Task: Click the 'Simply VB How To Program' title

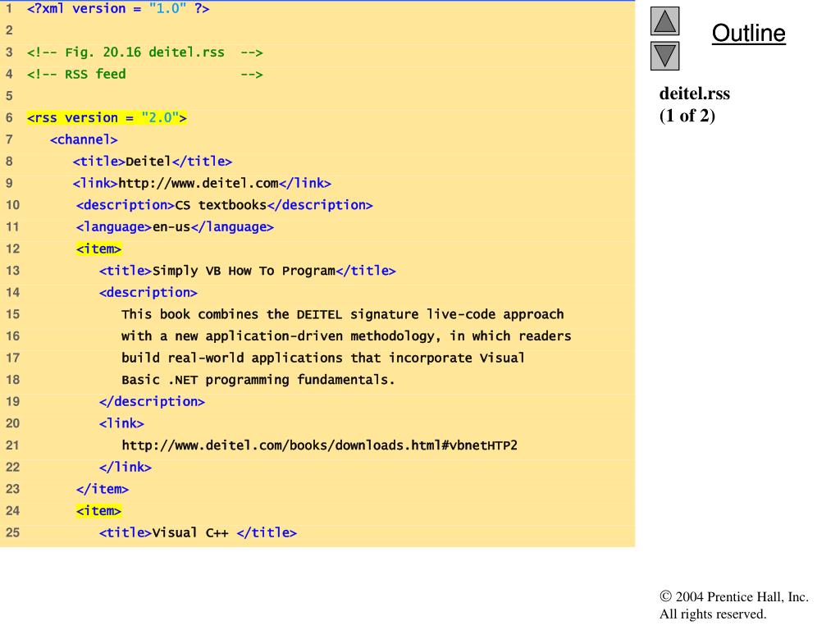Action: (x=248, y=271)
